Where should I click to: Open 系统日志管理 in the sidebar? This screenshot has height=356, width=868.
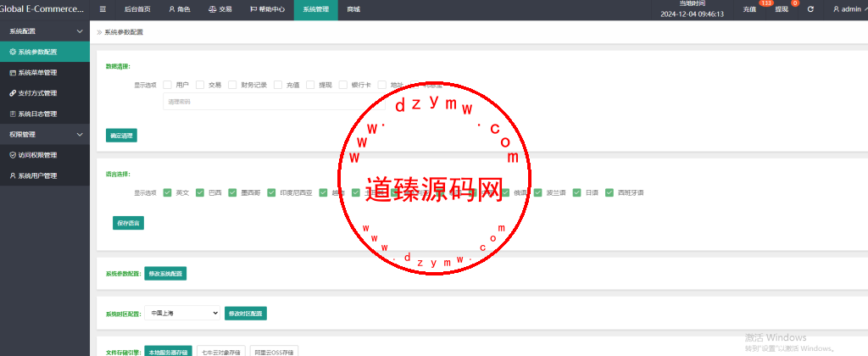click(45, 114)
